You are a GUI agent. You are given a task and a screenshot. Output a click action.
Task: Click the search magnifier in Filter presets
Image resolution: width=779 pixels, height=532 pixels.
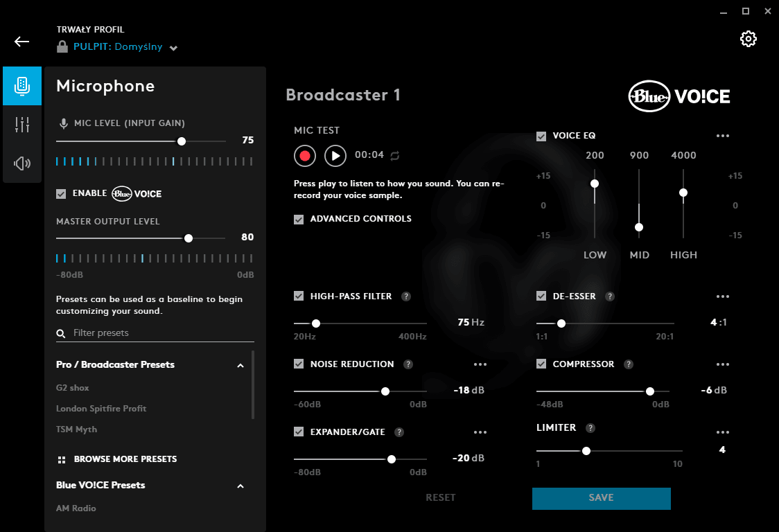pyautogui.click(x=60, y=333)
